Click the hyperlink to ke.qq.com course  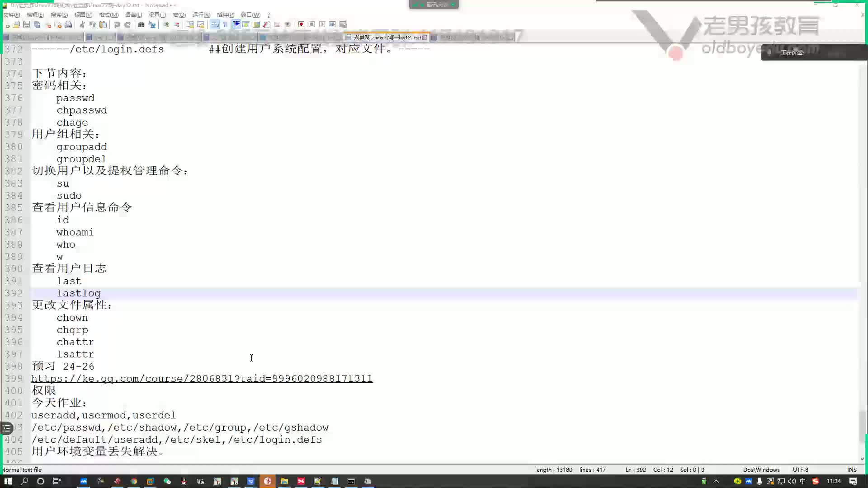click(x=202, y=378)
